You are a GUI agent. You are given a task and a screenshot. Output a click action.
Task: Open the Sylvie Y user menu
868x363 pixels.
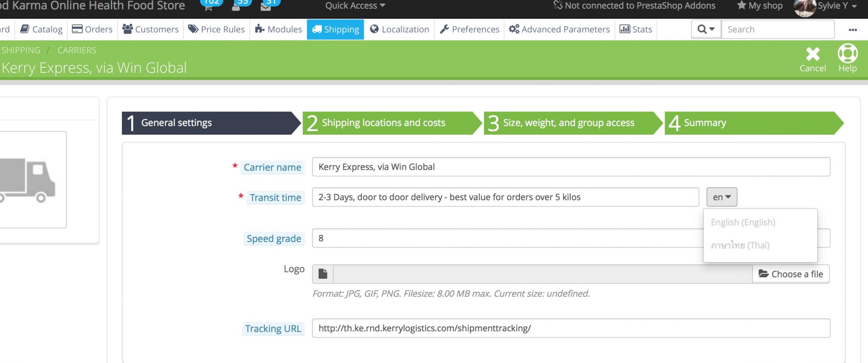coord(837,6)
